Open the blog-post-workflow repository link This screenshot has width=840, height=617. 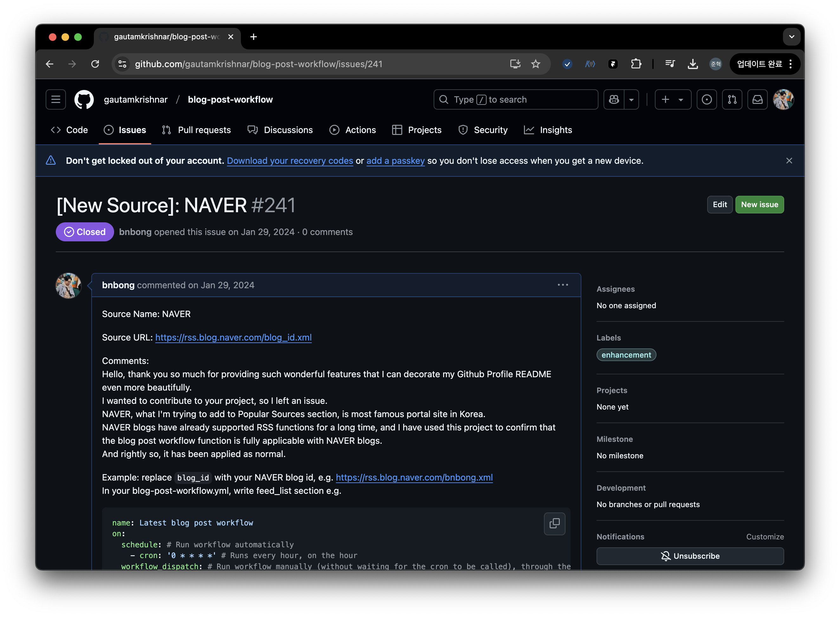pos(230,99)
